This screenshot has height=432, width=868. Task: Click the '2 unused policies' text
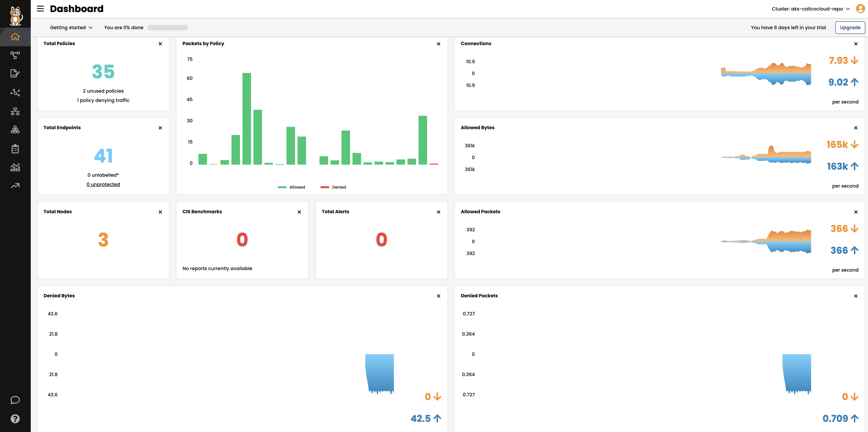[103, 91]
